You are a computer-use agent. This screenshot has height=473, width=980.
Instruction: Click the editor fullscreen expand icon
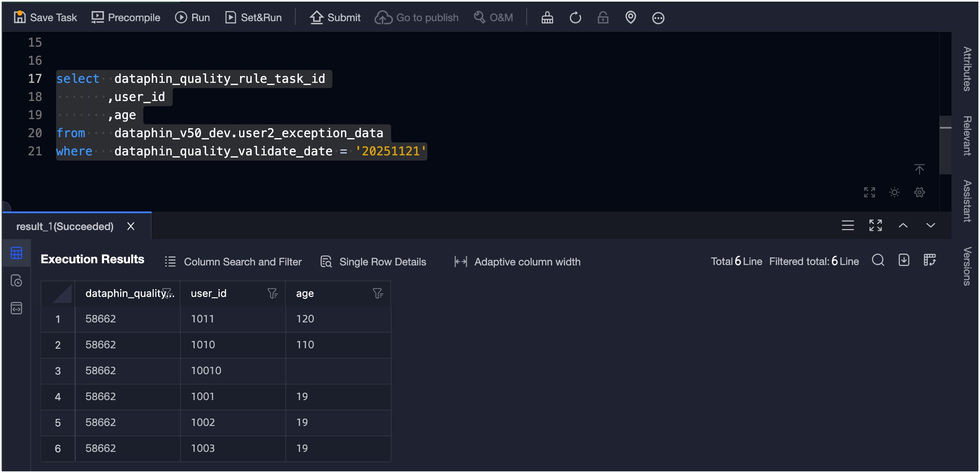[869, 192]
